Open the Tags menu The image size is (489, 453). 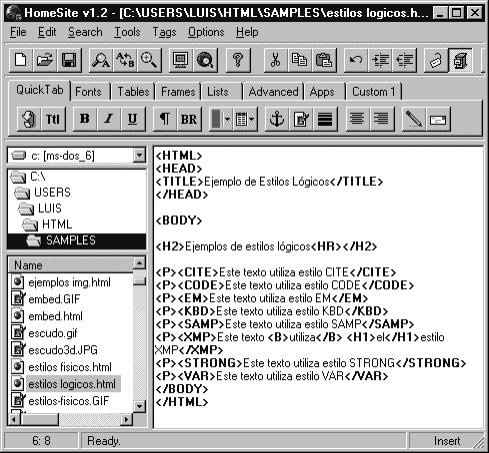[164, 32]
